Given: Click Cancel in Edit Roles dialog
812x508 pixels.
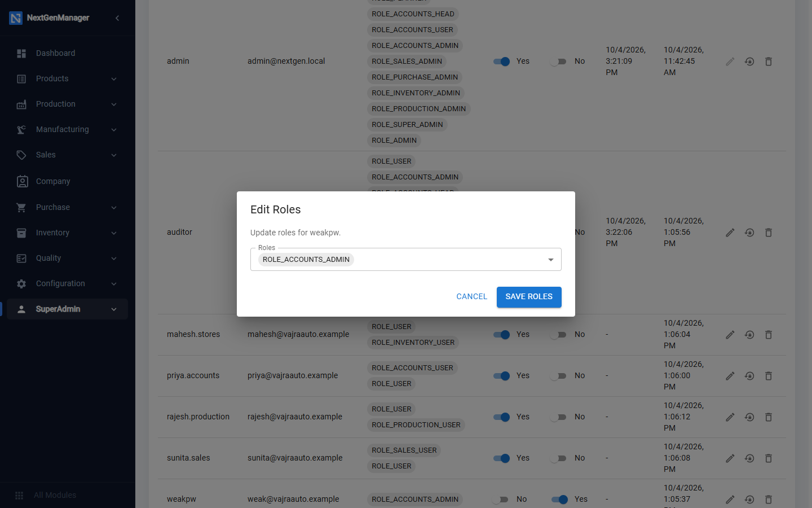Looking at the screenshot, I should (472, 297).
